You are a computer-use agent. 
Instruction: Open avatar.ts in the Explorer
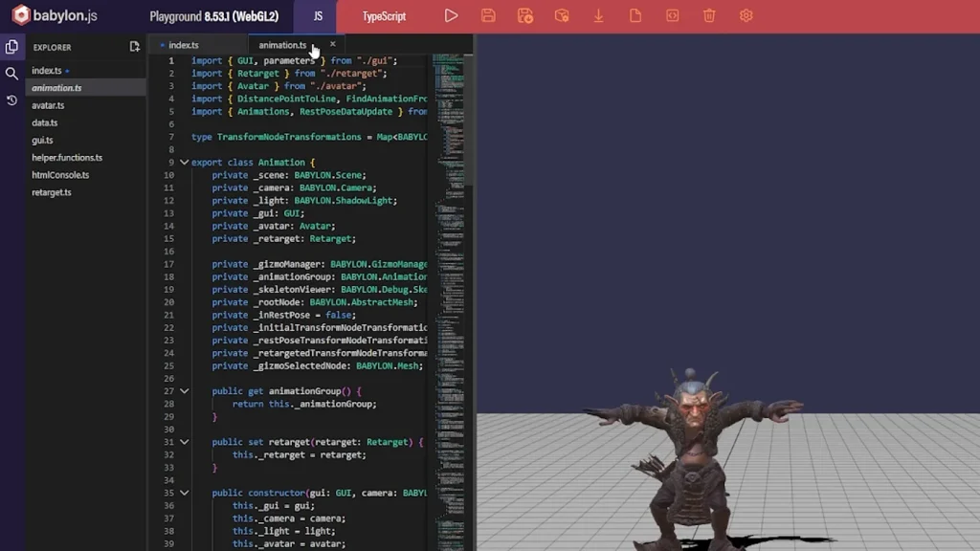click(x=48, y=105)
